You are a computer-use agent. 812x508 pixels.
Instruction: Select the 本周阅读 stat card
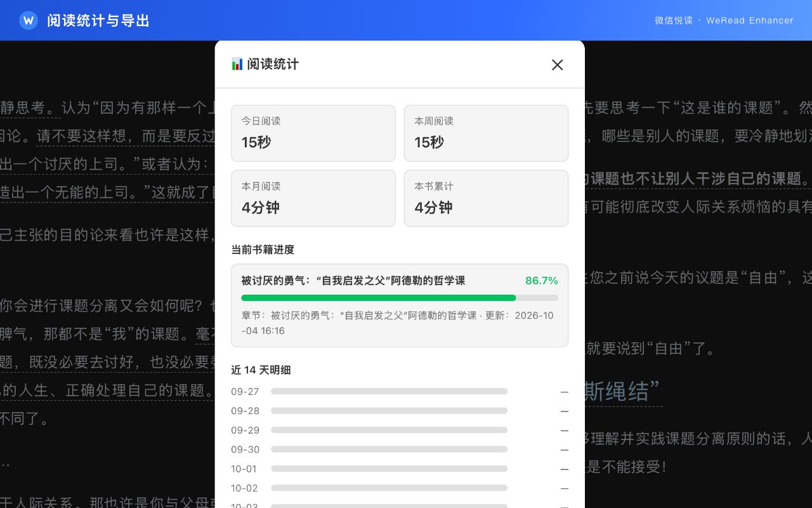coord(486,133)
